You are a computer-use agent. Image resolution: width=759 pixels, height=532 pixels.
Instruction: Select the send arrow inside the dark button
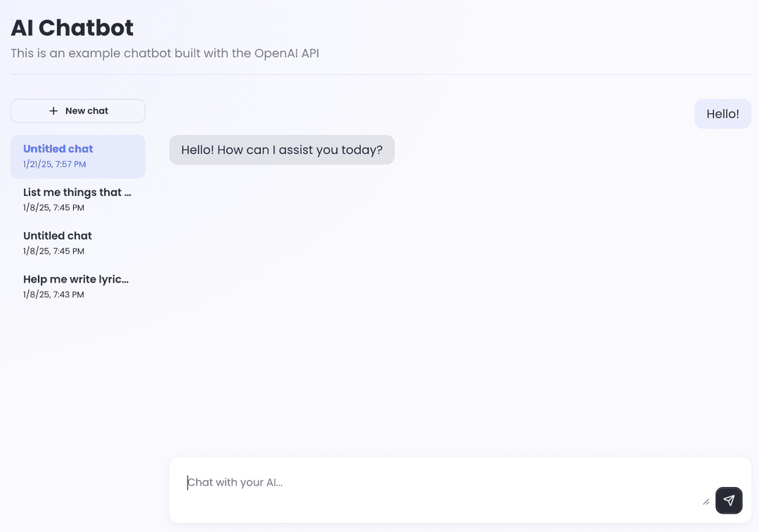pyautogui.click(x=729, y=500)
